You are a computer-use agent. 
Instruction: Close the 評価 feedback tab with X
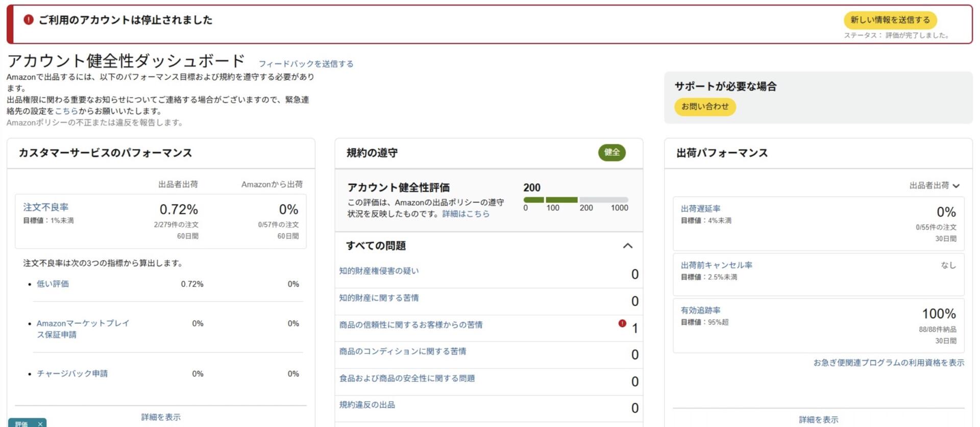click(x=40, y=423)
